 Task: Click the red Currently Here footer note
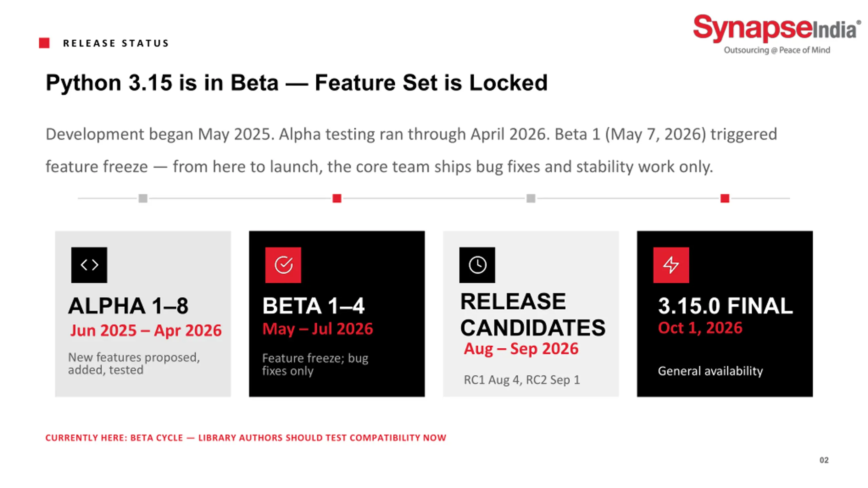[246, 438]
